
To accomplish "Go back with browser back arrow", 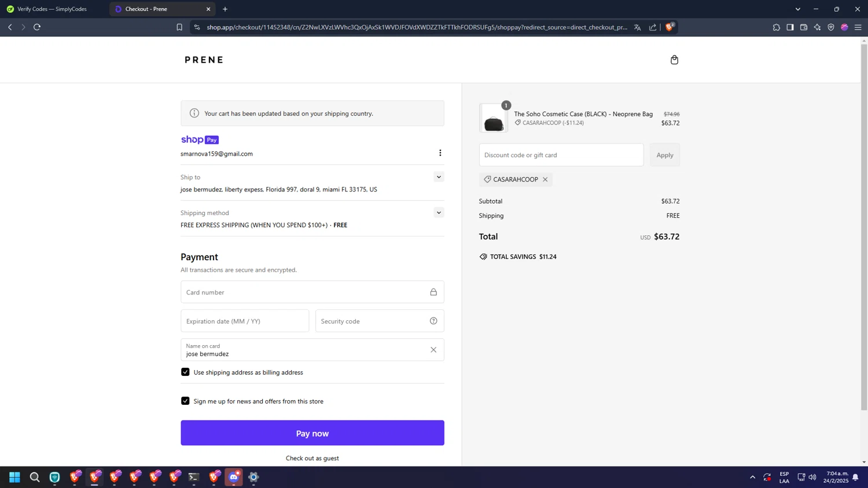I will pyautogui.click(x=10, y=27).
